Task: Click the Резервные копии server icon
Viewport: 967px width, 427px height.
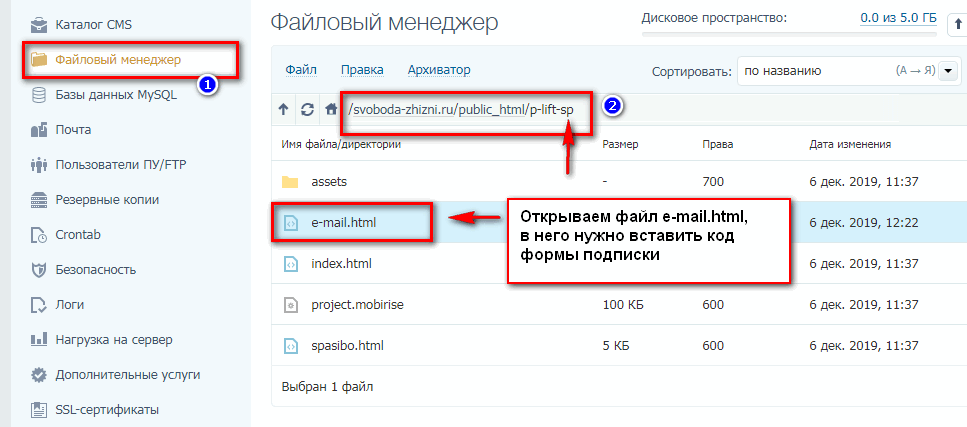Action: coord(39,200)
